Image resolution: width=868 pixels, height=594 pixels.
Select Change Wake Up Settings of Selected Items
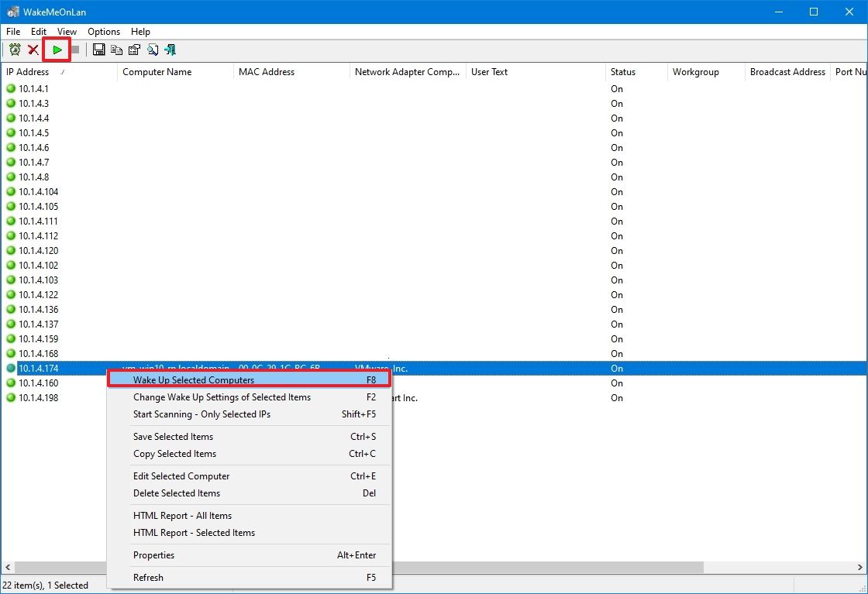tap(222, 397)
